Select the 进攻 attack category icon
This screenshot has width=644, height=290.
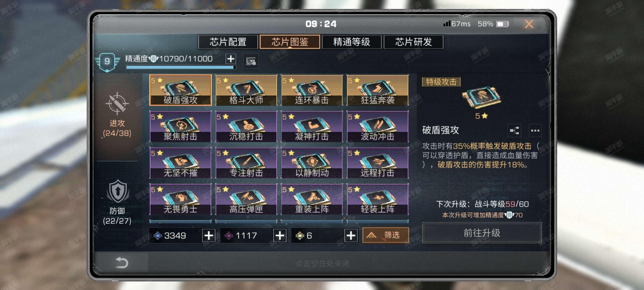point(117,103)
